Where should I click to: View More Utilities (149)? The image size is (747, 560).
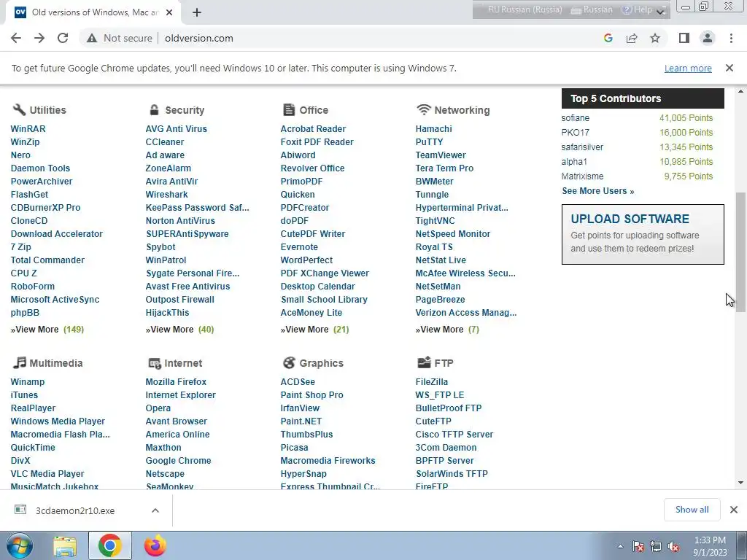[47, 330]
